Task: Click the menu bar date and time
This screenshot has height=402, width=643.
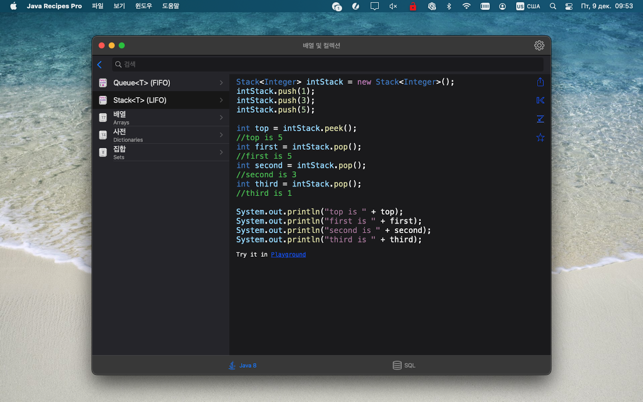Action: coord(607,6)
